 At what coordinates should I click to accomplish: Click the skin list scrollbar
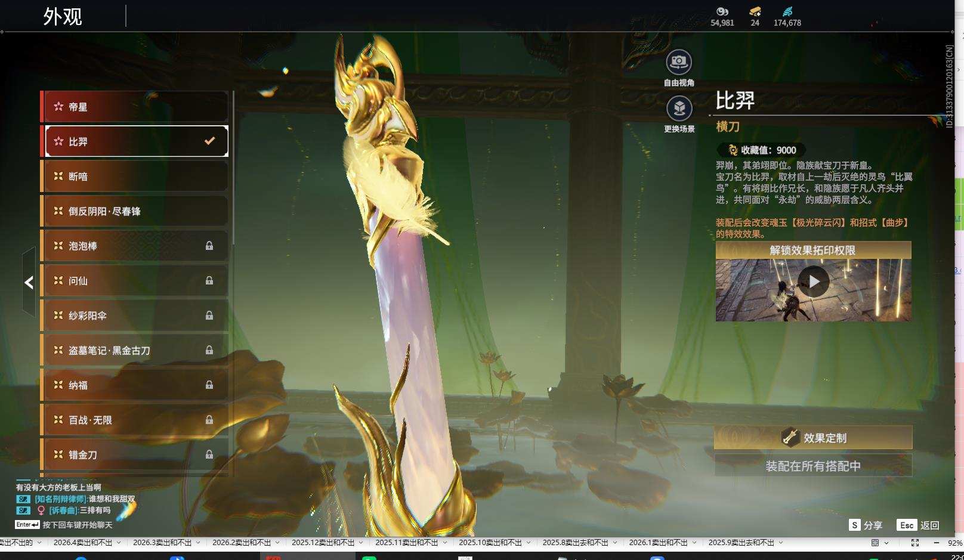[233, 168]
